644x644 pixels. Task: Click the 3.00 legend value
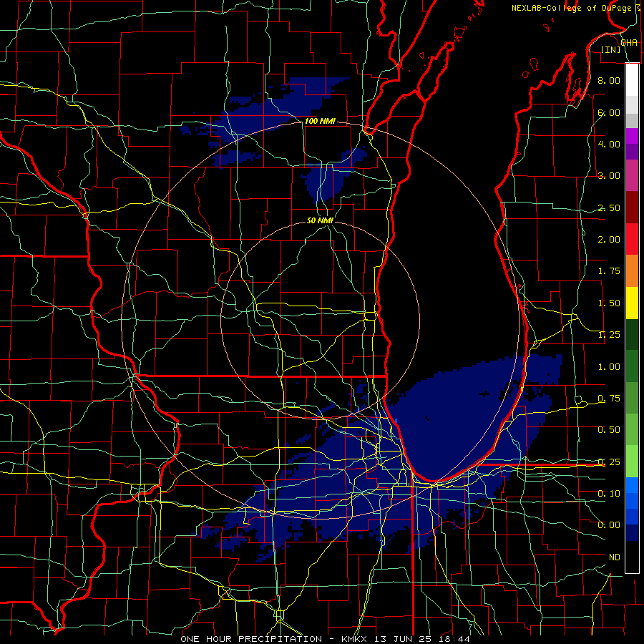[609, 176]
